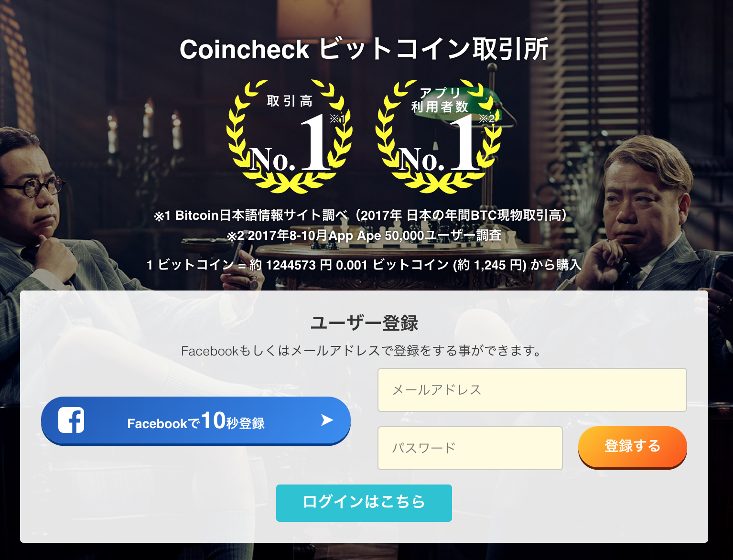This screenshot has height=560, width=733.
Task: Click the orange 登録する button
Action: pos(632,447)
